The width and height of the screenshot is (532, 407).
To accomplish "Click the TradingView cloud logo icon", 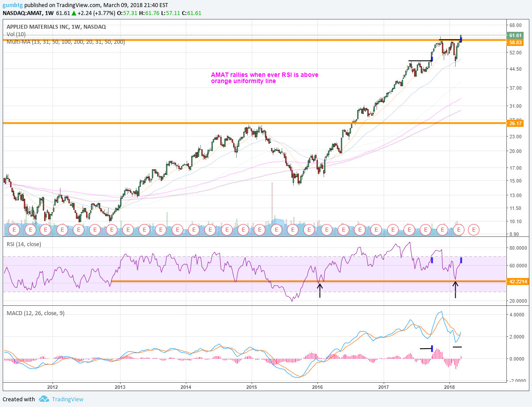I will click(x=44, y=399).
